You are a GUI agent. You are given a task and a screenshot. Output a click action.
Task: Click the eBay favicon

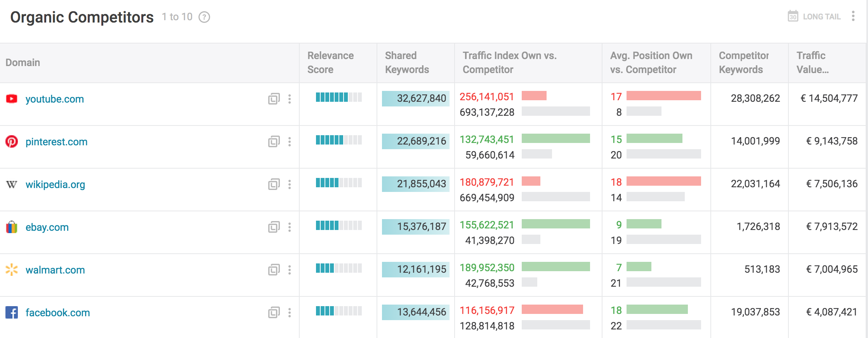tap(12, 227)
